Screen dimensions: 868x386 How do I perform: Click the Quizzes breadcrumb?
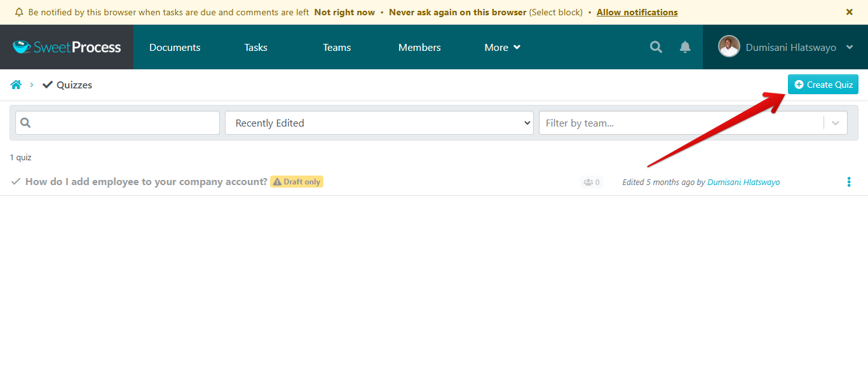coord(67,85)
